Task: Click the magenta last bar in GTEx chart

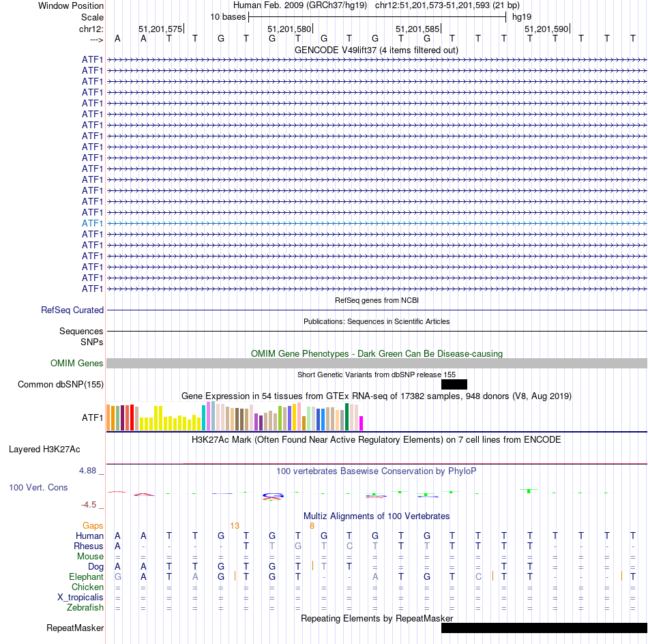Action: (362, 423)
